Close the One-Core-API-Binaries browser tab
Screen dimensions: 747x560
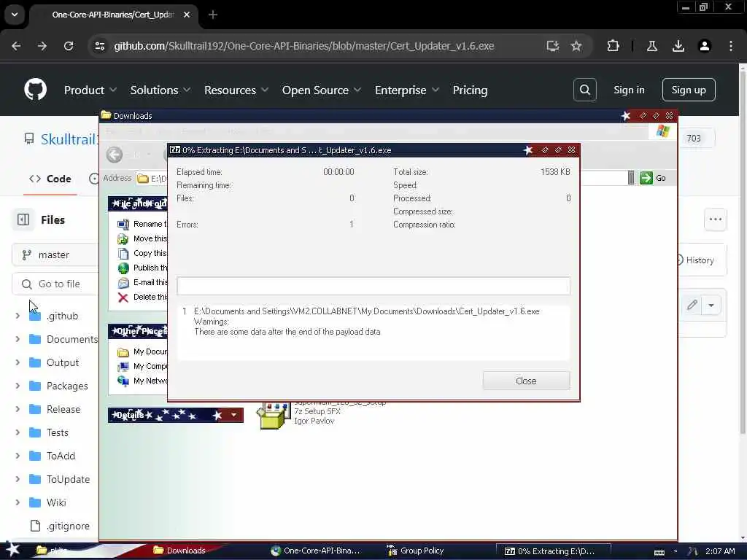pyautogui.click(x=187, y=15)
